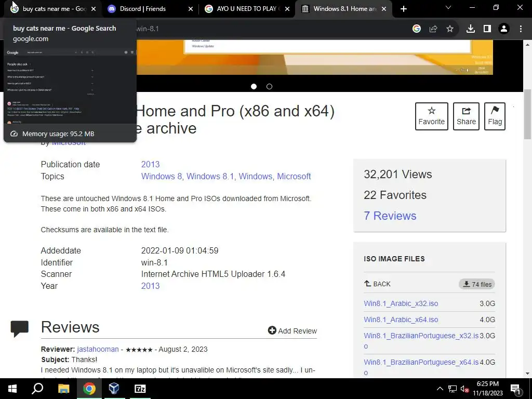Open the Google account icon in address bar

click(x=417, y=29)
